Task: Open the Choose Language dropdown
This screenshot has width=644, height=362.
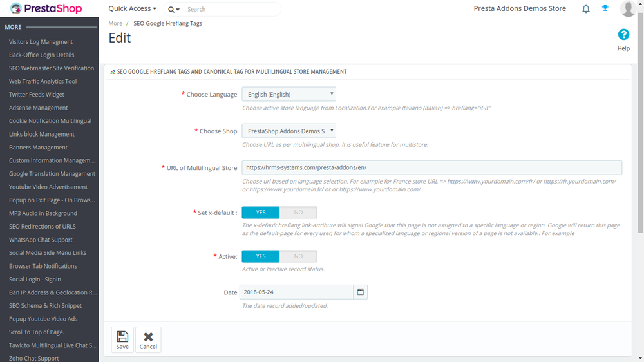Action: pos(289,94)
